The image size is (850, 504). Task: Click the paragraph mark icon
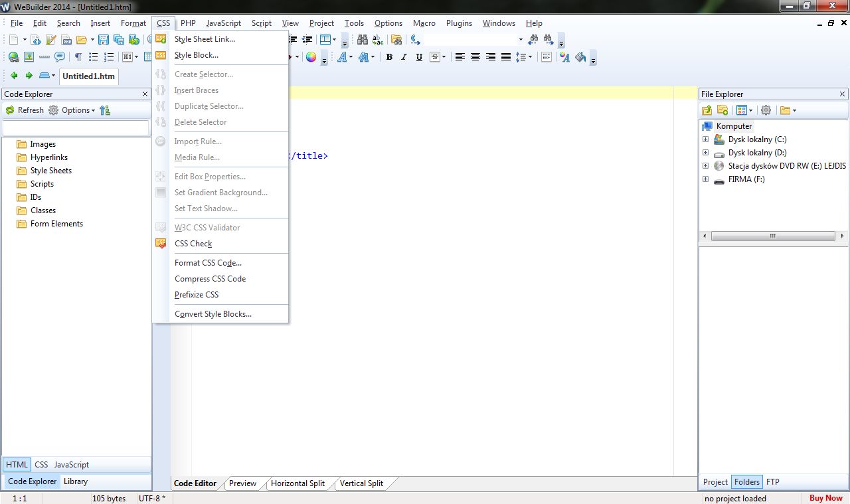coord(78,57)
